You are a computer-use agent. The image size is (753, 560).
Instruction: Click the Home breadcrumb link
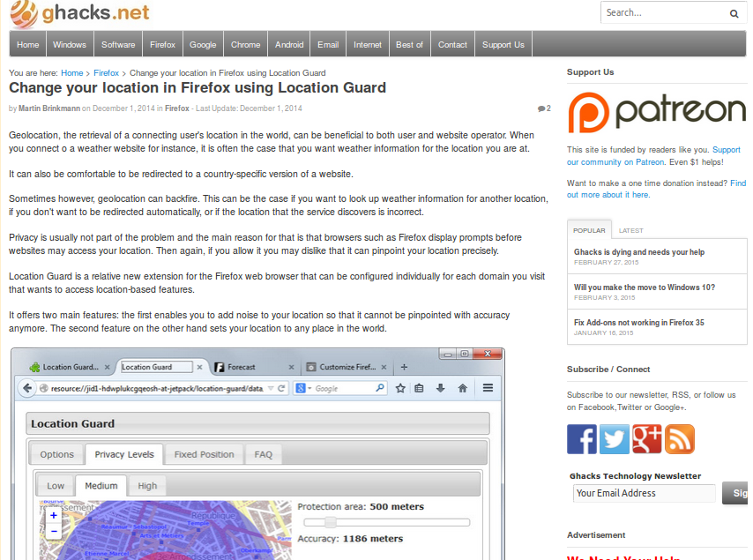pyautogui.click(x=72, y=73)
